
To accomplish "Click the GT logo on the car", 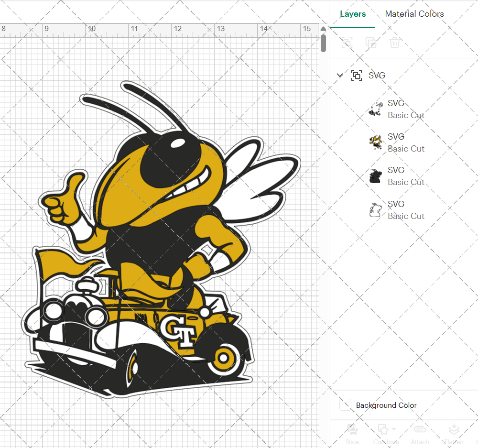I will [178, 331].
